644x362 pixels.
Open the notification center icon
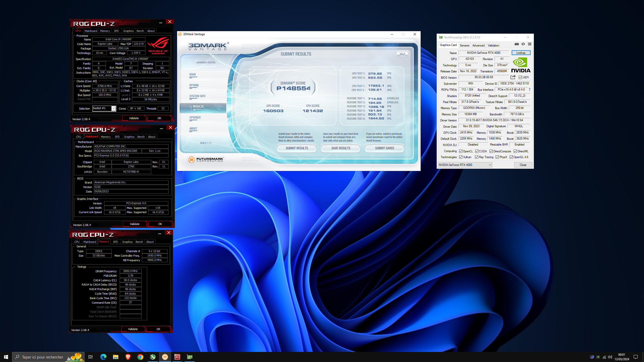point(636,357)
